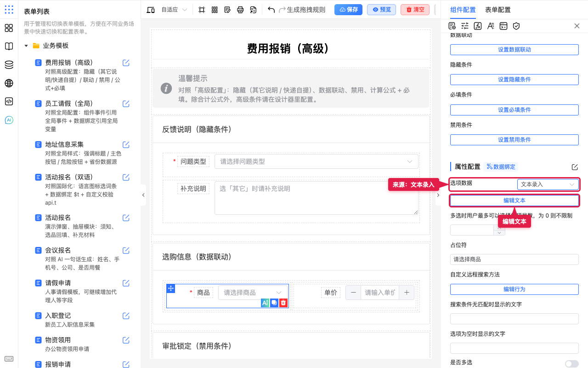Copy the 商品 field with blue duplicate icon
Image resolution: width=588 pixels, height=368 pixels.
274,303
